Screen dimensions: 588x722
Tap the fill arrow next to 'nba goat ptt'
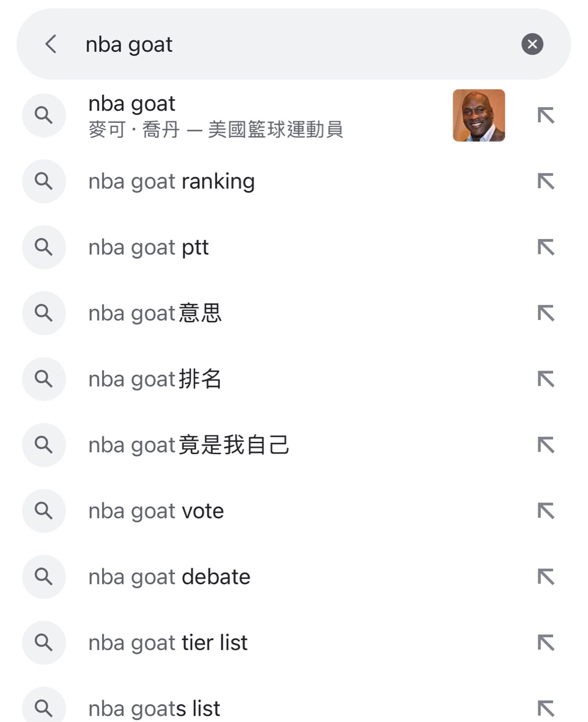(545, 248)
